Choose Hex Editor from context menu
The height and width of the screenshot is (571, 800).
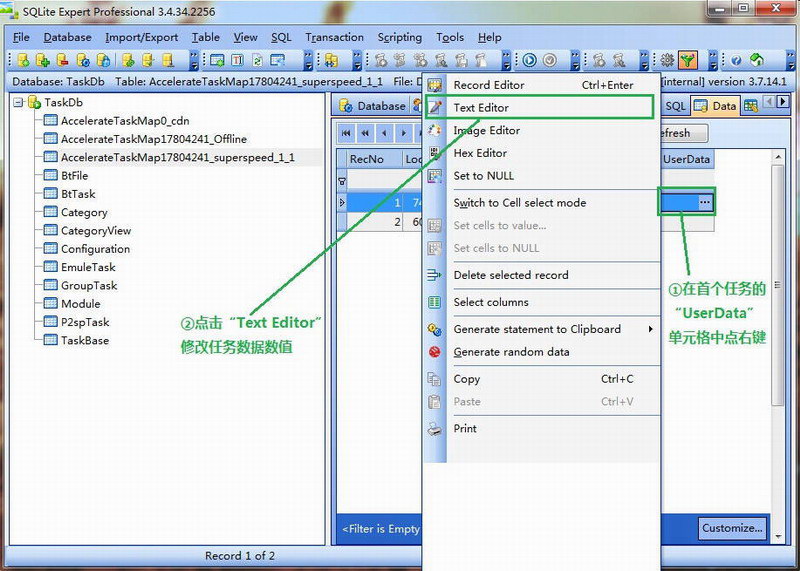(480, 153)
